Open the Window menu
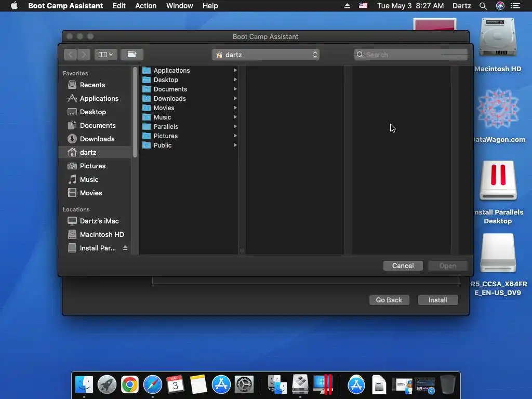The image size is (532, 399). (179, 6)
